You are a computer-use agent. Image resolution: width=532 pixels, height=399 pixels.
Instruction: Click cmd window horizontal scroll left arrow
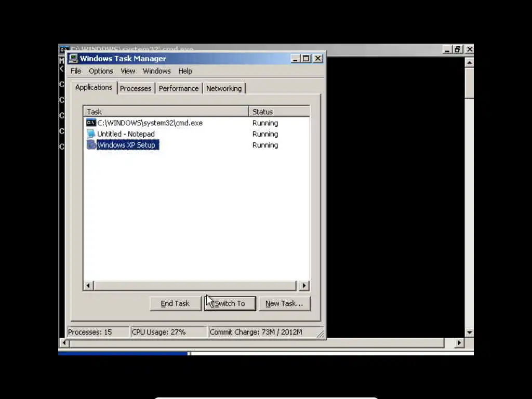point(64,343)
